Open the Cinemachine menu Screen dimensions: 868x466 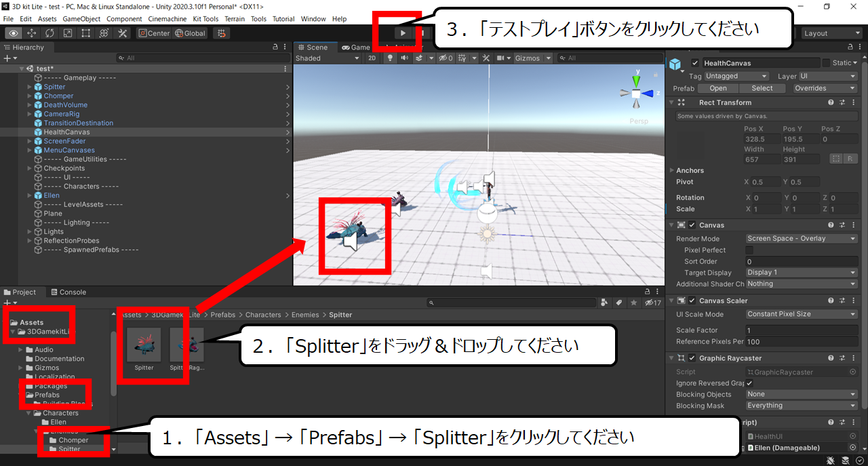tap(167, 19)
